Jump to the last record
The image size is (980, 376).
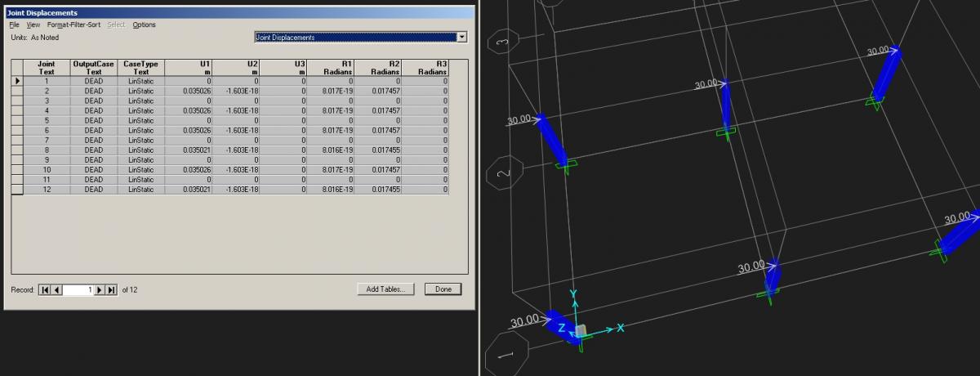(112, 290)
